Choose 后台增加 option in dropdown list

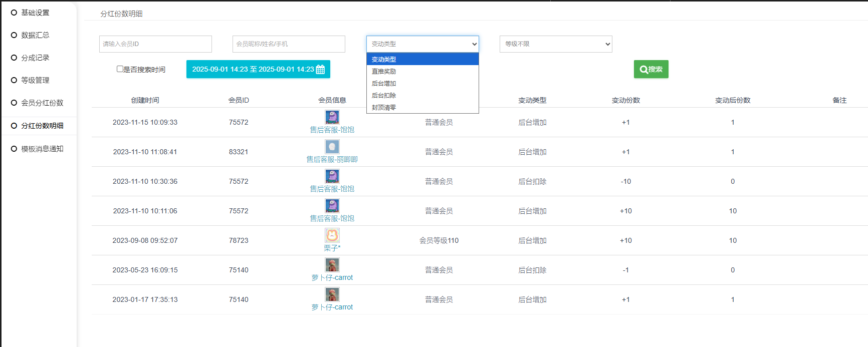tap(384, 84)
